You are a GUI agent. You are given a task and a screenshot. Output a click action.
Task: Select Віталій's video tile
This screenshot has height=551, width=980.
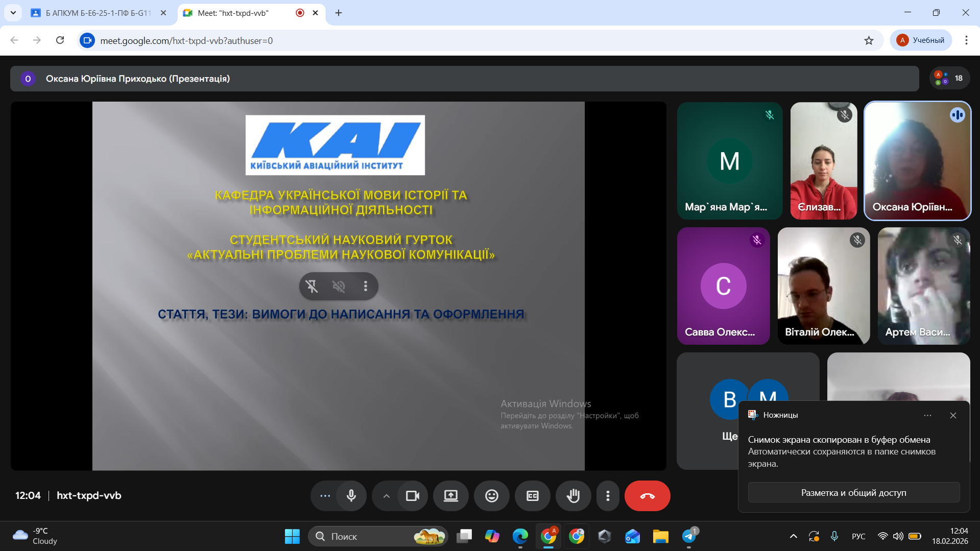tap(823, 286)
